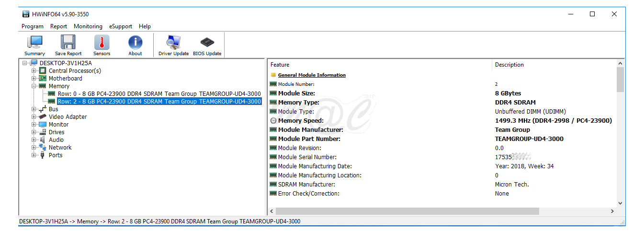Click the Description column header
644x233 pixels.
point(554,65)
